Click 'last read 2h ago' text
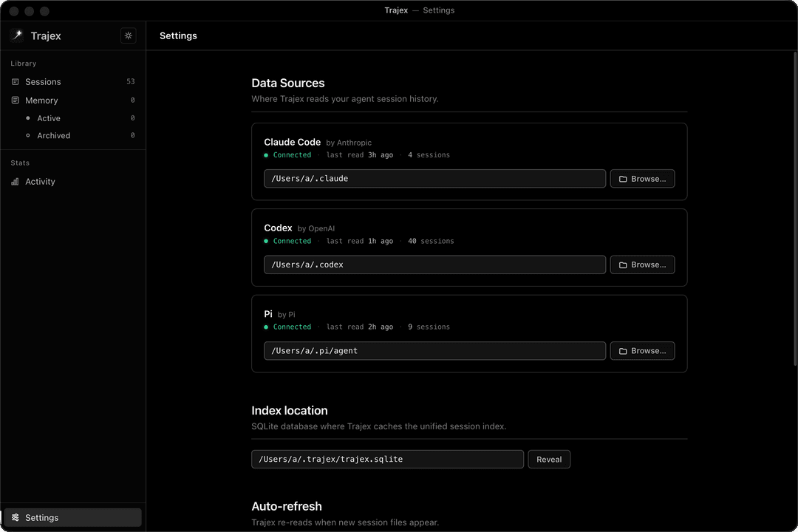The height and width of the screenshot is (532, 798). (x=360, y=327)
